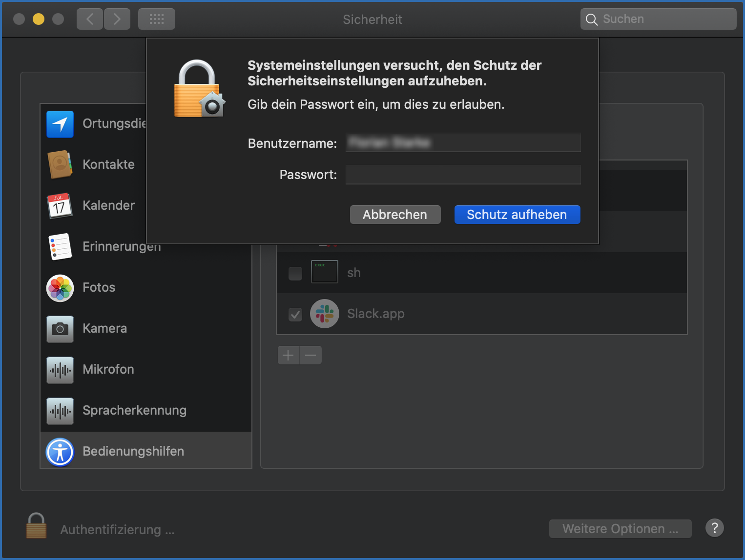Open Weitere Optionen

pyautogui.click(x=620, y=529)
